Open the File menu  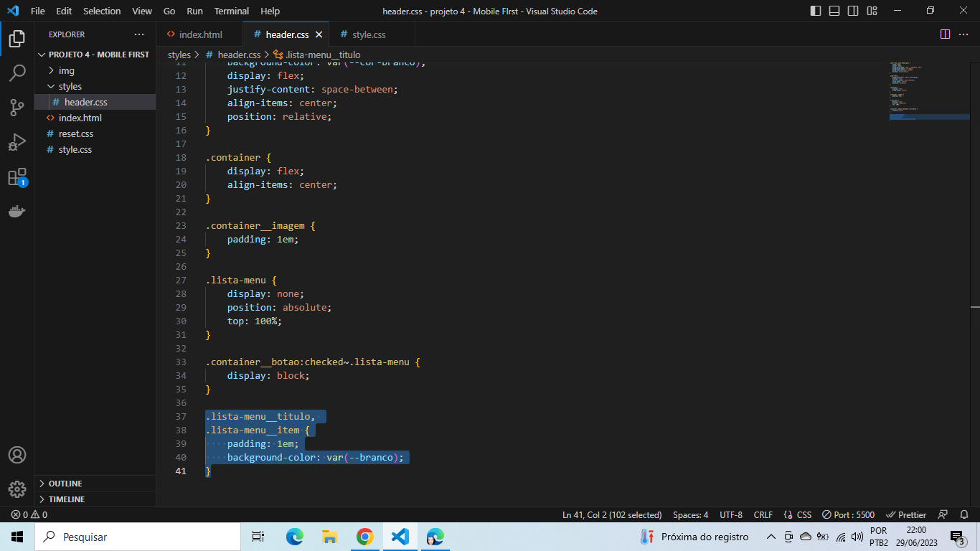pos(38,11)
